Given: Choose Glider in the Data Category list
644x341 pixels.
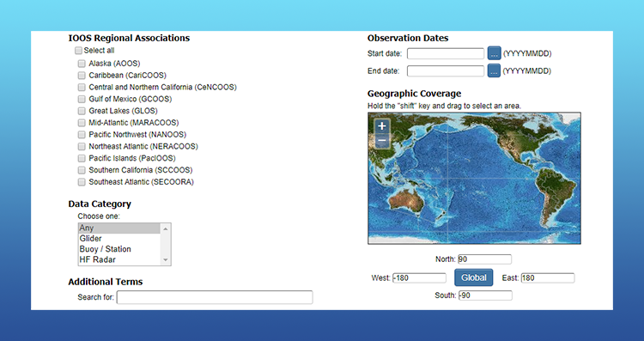Looking at the screenshot, I should point(119,239).
